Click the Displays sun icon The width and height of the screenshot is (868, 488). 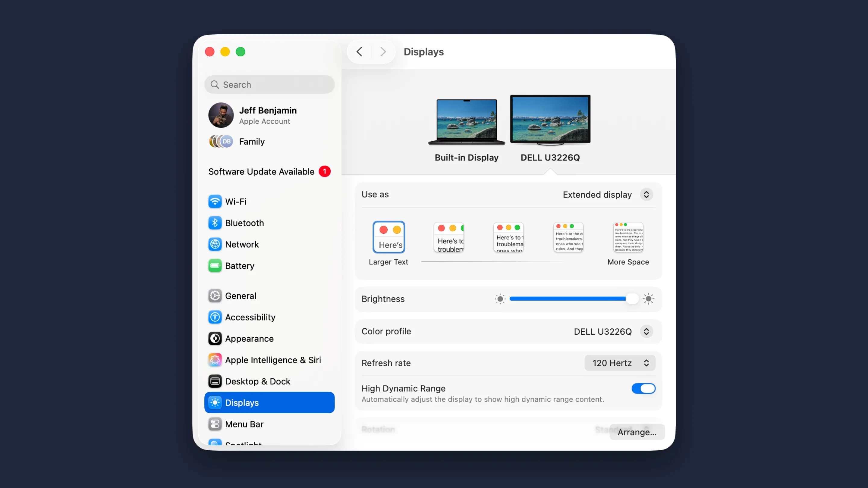click(x=215, y=402)
